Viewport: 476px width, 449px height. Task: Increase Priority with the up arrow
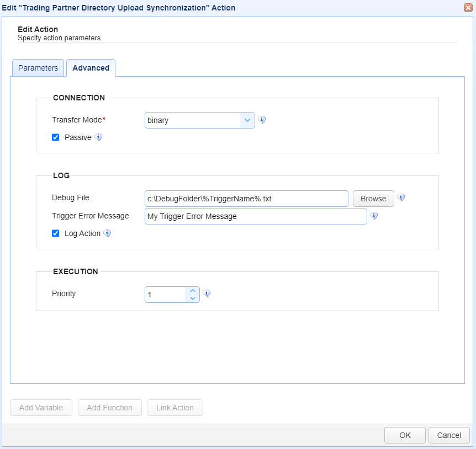click(x=192, y=290)
